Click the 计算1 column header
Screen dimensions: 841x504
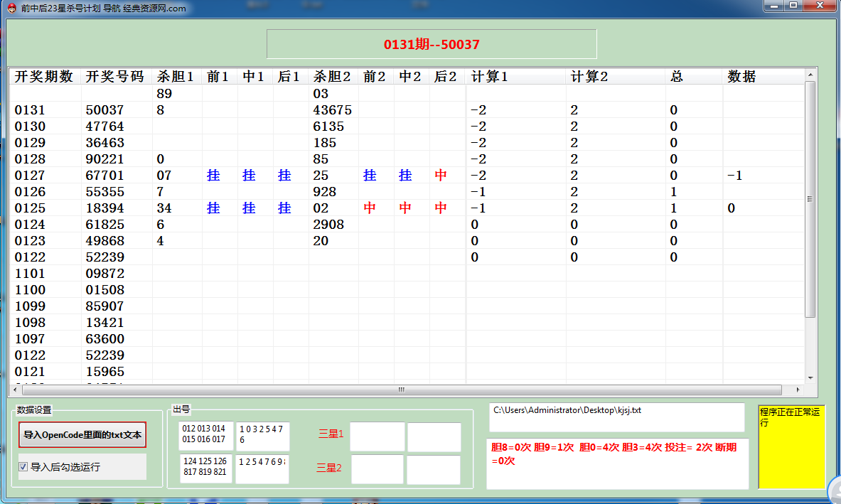click(515, 76)
